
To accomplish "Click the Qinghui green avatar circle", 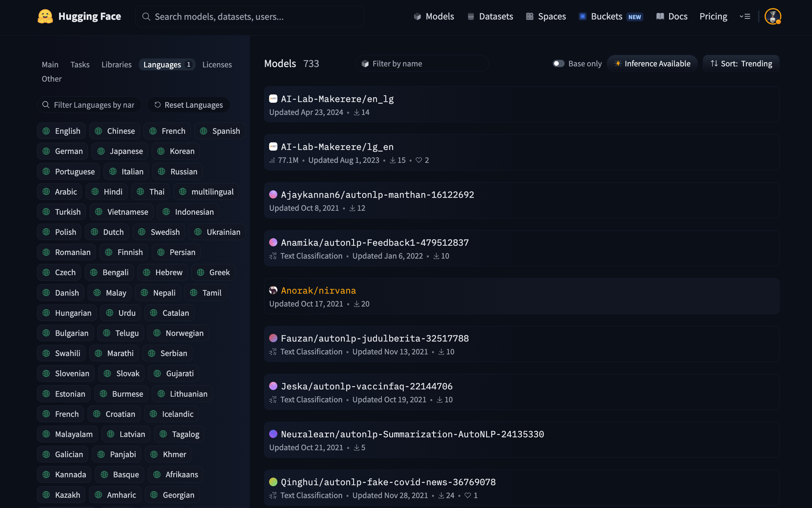I will pos(273,482).
